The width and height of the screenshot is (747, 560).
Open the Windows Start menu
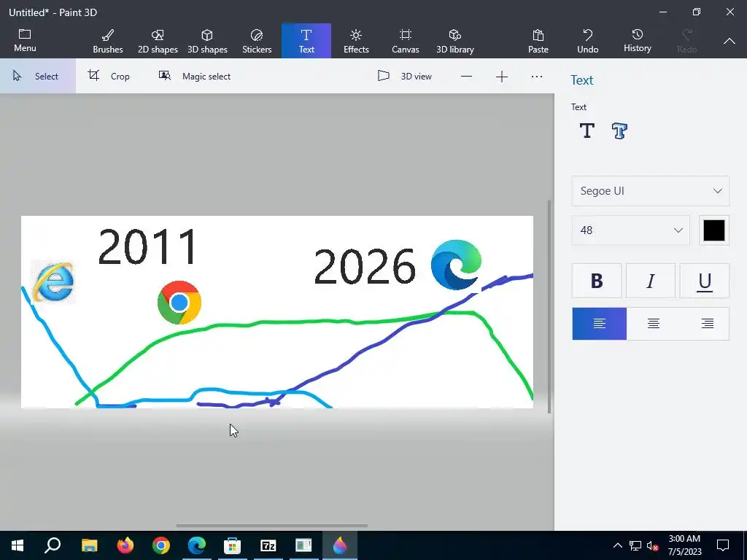pyautogui.click(x=18, y=545)
